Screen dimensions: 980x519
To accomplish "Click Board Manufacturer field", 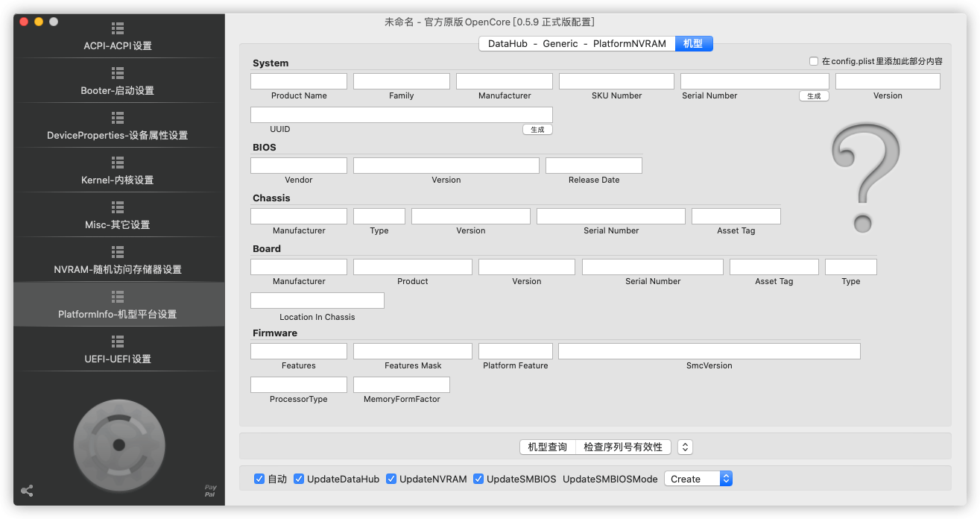I will tap(299, 267).
